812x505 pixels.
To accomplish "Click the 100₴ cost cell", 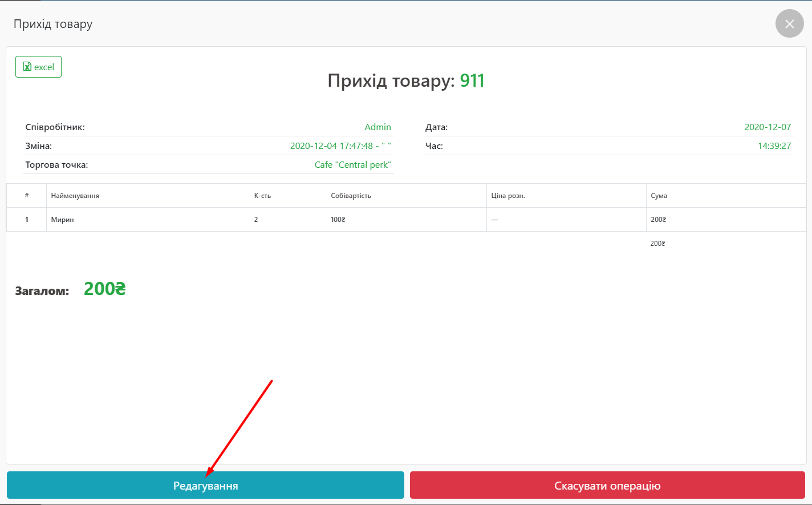I will coord(338,220).
